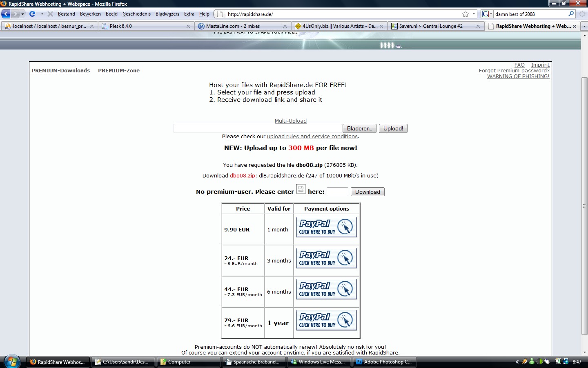Open the Imprint link

[x=540, y=65]
